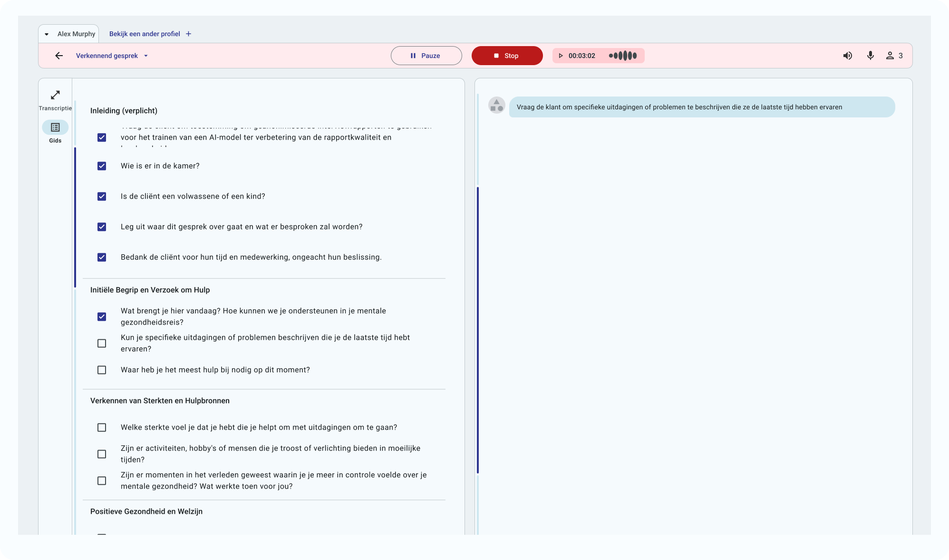949x560 pixels.
Task: Uncheck 'Wie is er in de kamer?'
Action: pos(102,166)
